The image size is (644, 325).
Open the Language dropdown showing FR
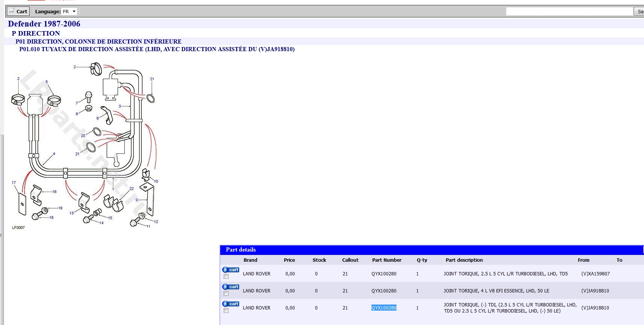point(69,11)
